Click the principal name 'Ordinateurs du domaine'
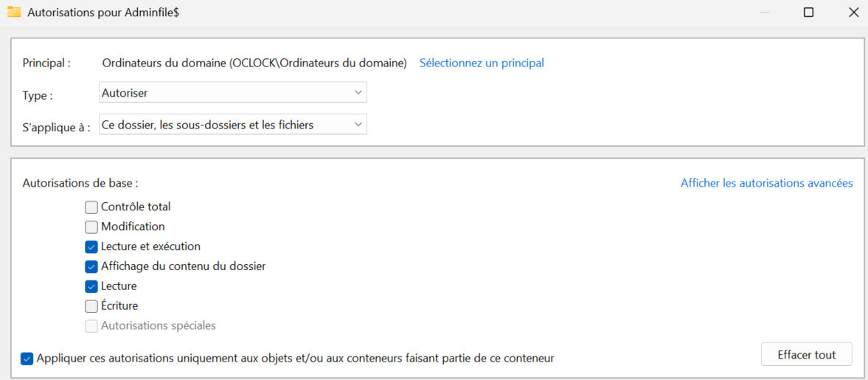868x380 pixels. 254,63
